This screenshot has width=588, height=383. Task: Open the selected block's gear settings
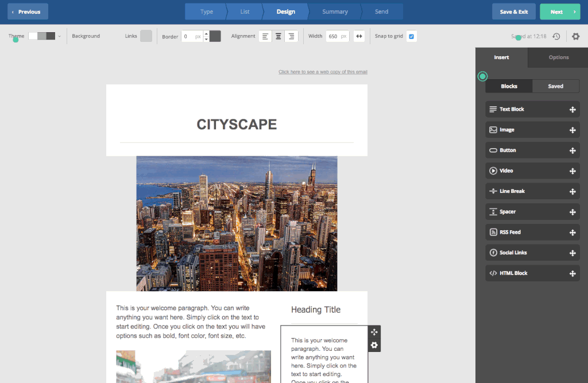coord(374,345)
